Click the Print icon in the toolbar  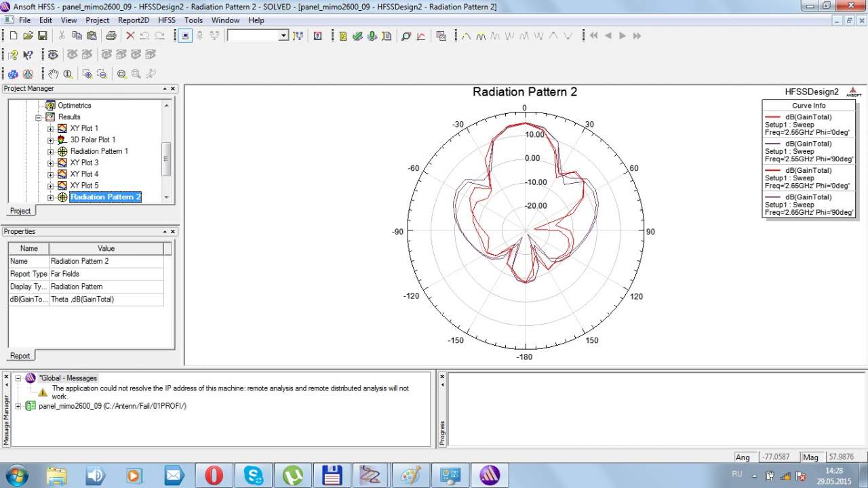click(111, 36)
